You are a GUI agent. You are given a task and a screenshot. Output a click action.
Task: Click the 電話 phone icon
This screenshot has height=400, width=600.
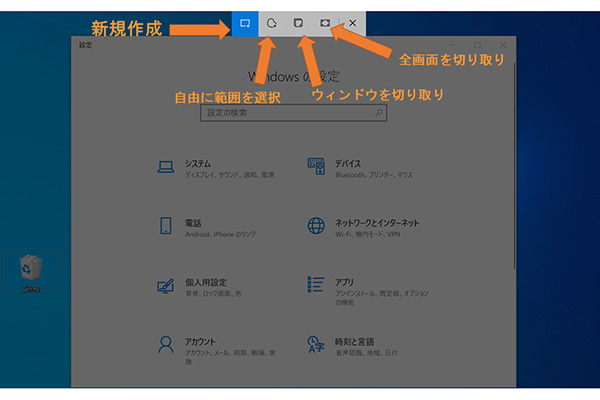pyautogui.click(x=166, y=225)
